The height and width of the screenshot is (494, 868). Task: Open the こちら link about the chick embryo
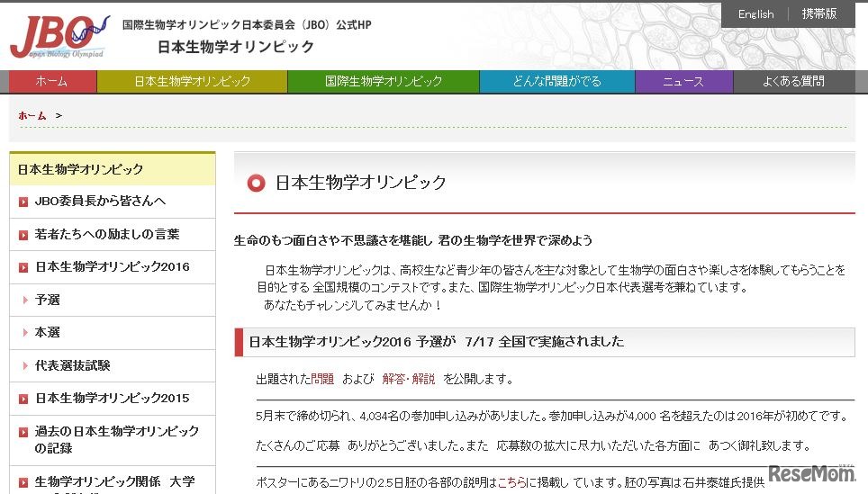coord(512,482)
